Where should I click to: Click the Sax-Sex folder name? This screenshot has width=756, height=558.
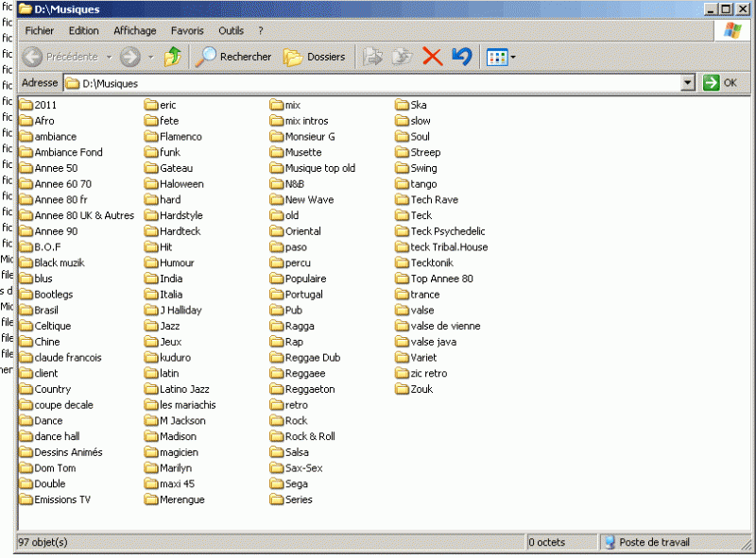[x=303, y=468]
